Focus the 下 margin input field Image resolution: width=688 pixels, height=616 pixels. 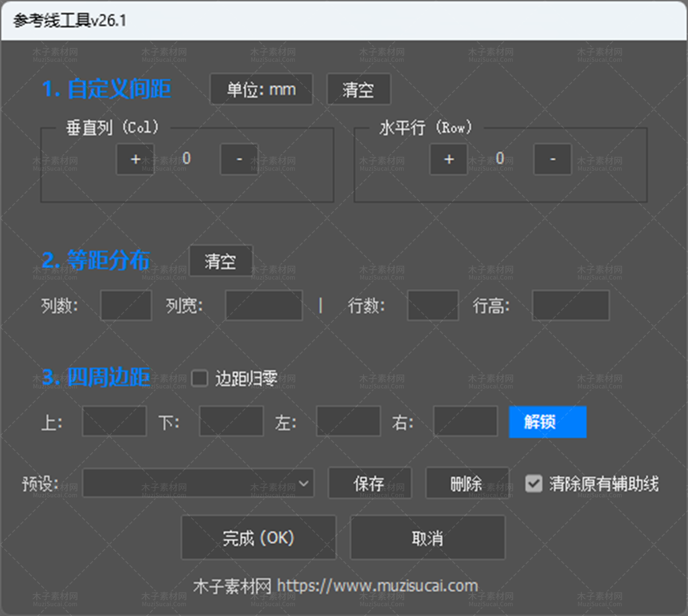pos(231,422)
